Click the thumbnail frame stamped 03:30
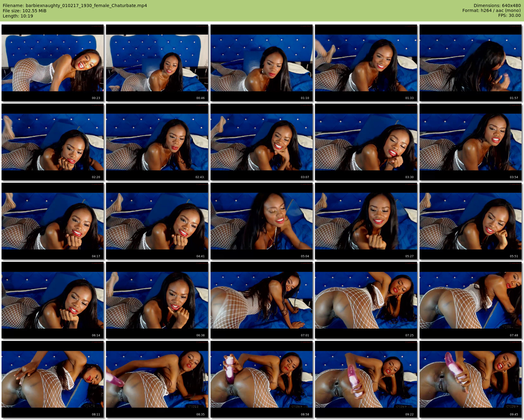Viewport: 524px width, 420px height. pyautogui.click(x=366, y=142)
